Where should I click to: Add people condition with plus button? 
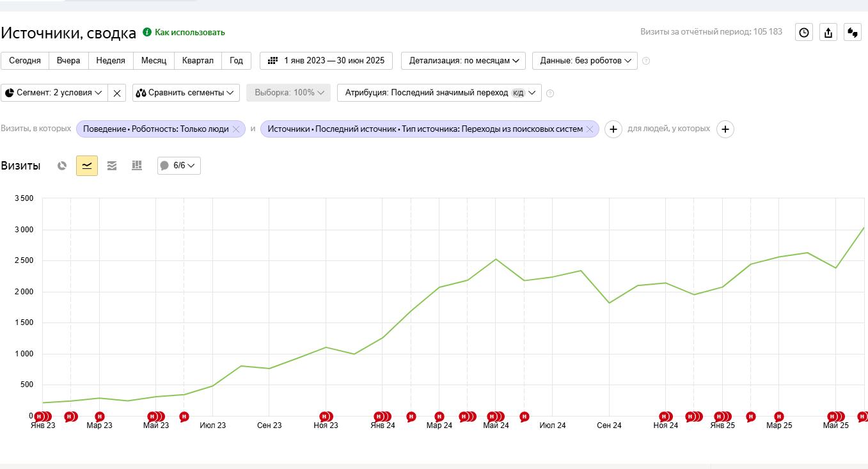coord(725,129)
